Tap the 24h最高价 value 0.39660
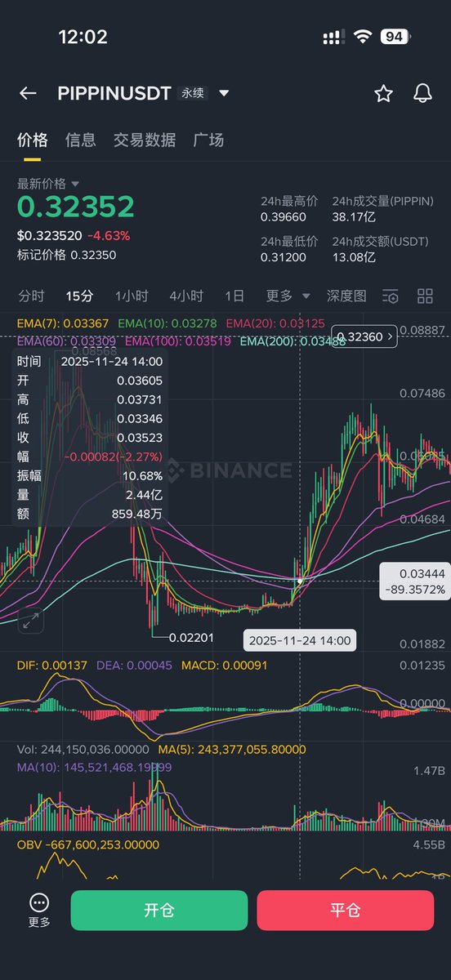Screen dimensions: 451x980 pyautogui.click(x=284, y=217)
